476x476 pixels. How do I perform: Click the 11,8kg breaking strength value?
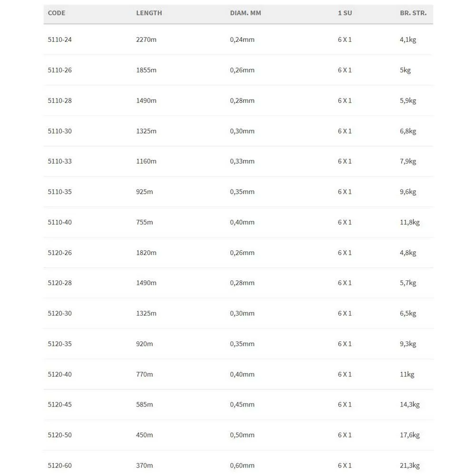[x=410, y=222]
